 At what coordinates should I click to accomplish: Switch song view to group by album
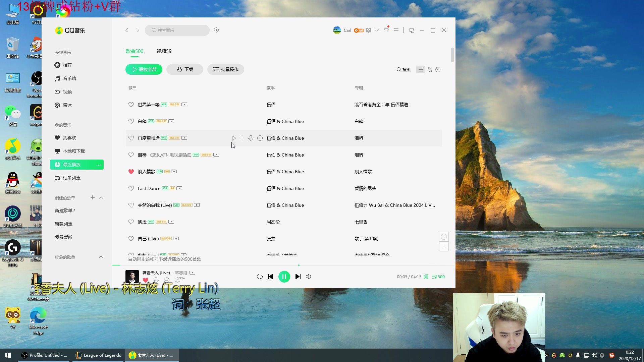pyautogui.click(x=438, y=69)
